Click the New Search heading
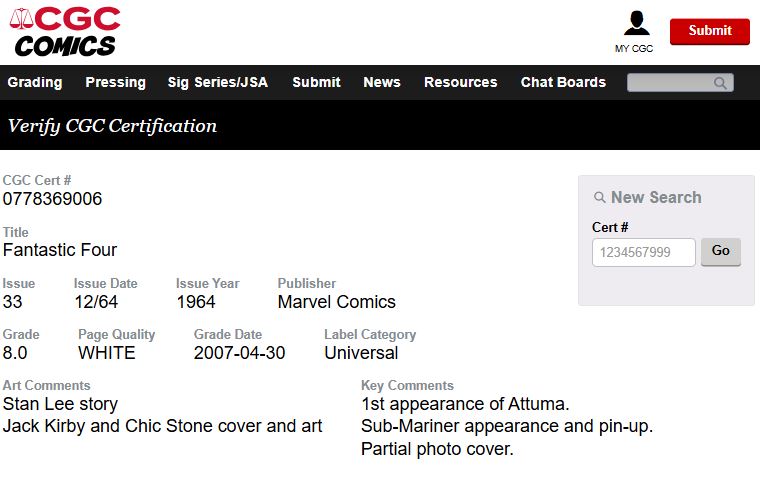This screenshot has width=760, height=480. click(656, 198)
